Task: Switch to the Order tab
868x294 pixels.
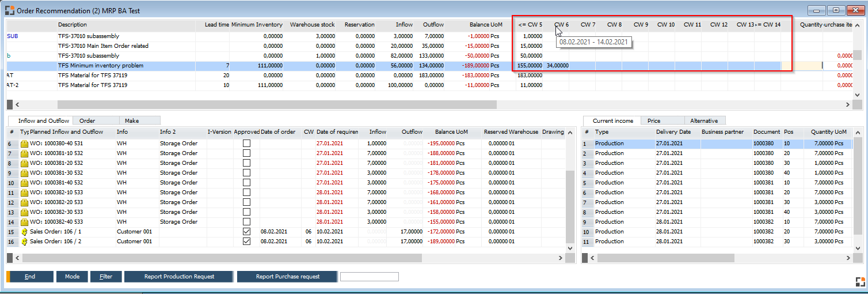Action: click(x=87, y=120)
